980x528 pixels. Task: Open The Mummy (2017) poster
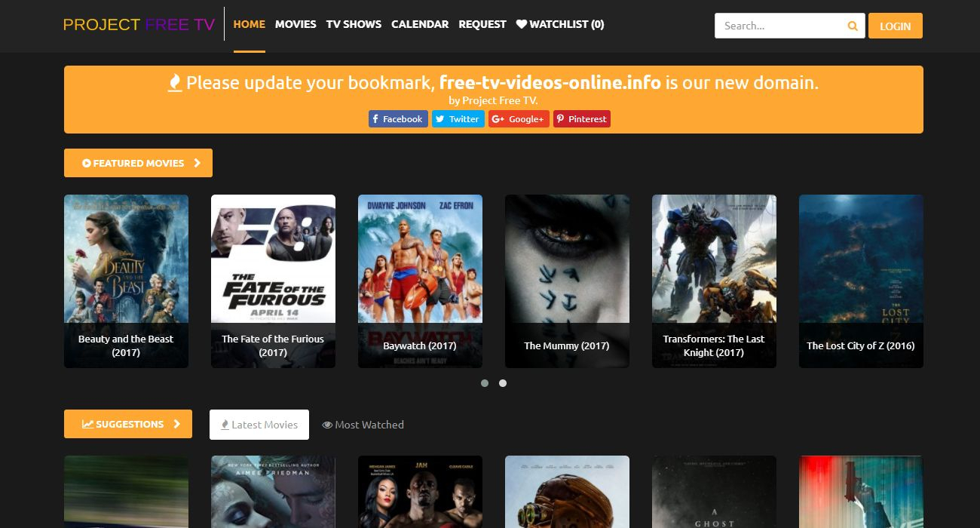point(567,281)
